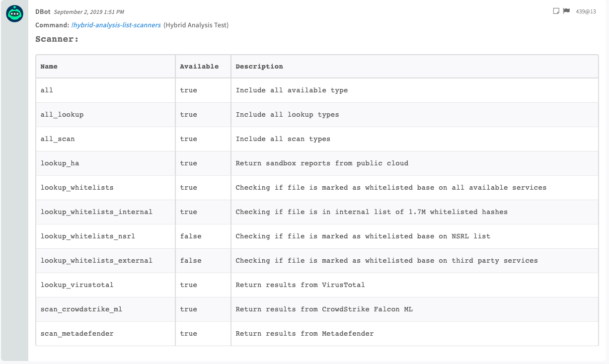Flag this entry as evidence

[566, 11]
